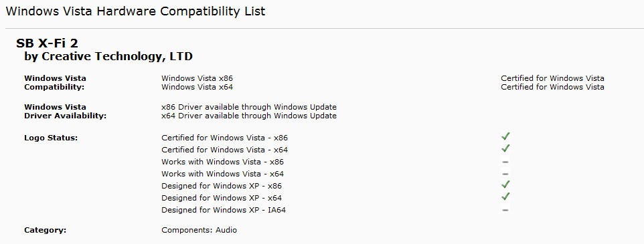Click the Components: Audio category value

click(199, 230)
